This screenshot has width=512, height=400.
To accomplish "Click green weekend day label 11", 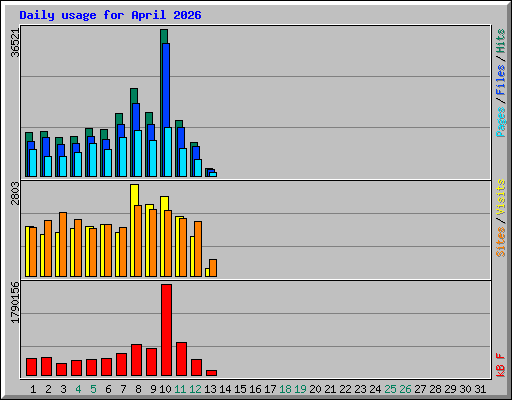I will (180, 389).
